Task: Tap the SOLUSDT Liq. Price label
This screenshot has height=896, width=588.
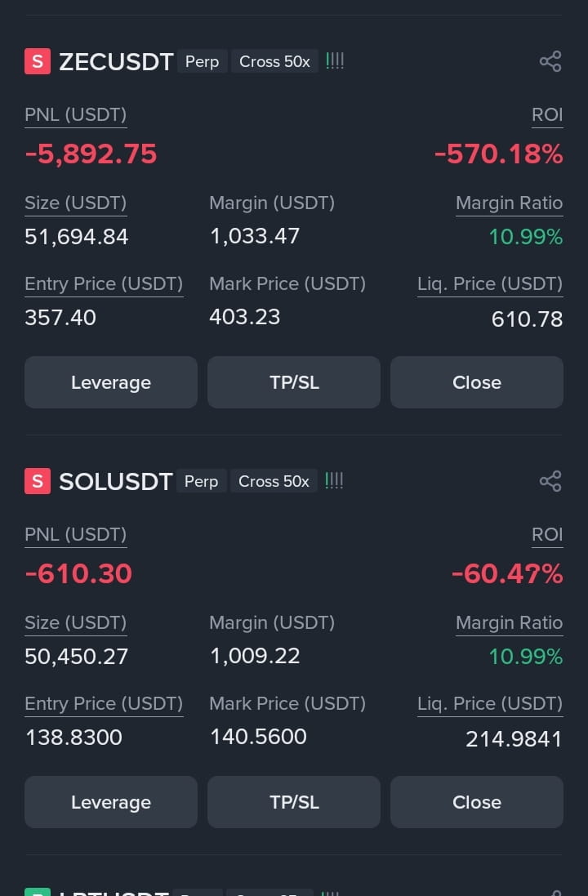Action: [490, 703]
